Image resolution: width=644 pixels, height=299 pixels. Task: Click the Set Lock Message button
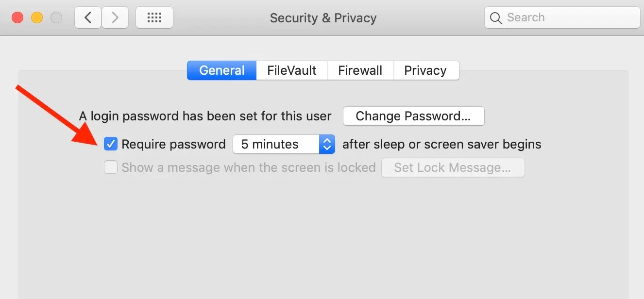pyautogui.click(x=453, y=167)
